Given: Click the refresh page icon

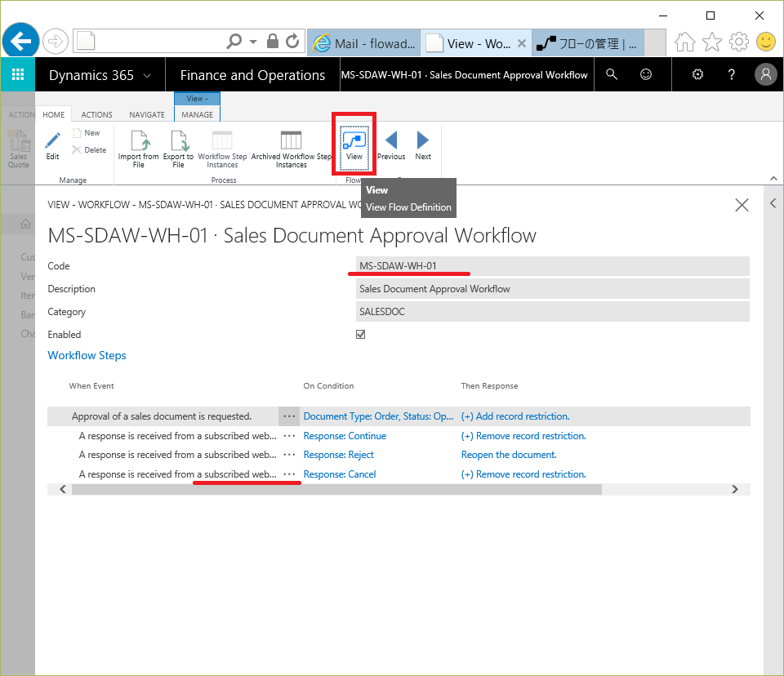Looking at the screenshot, I should 292,41.
